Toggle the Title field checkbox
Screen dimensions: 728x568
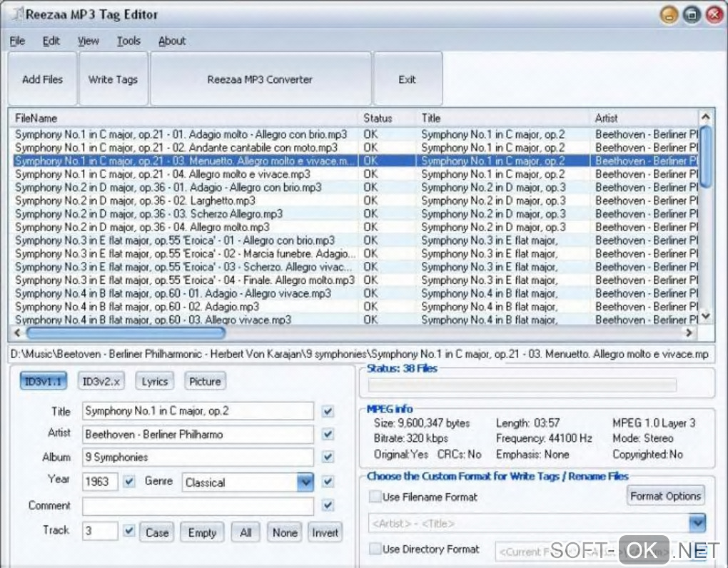tap(328, 411)
